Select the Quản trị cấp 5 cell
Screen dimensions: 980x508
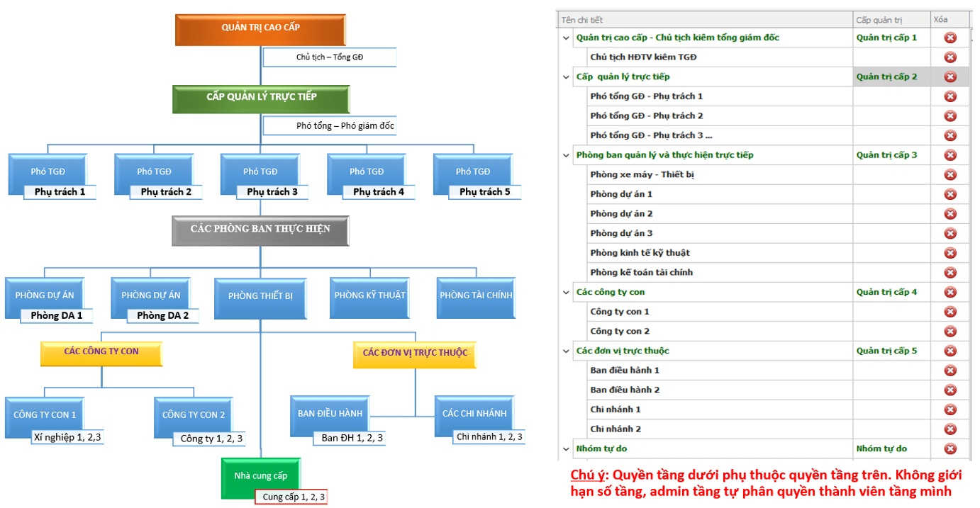coord(891,351)
